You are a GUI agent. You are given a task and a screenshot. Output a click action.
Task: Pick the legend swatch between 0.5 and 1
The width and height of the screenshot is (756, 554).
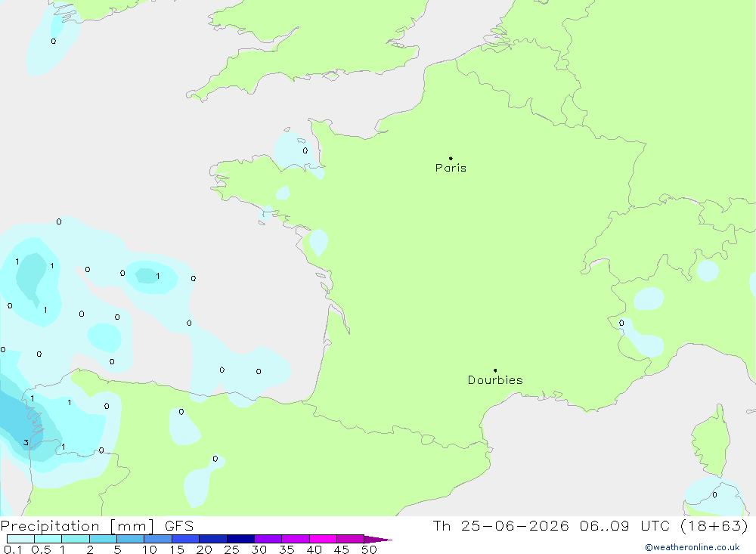click(48, 539)
